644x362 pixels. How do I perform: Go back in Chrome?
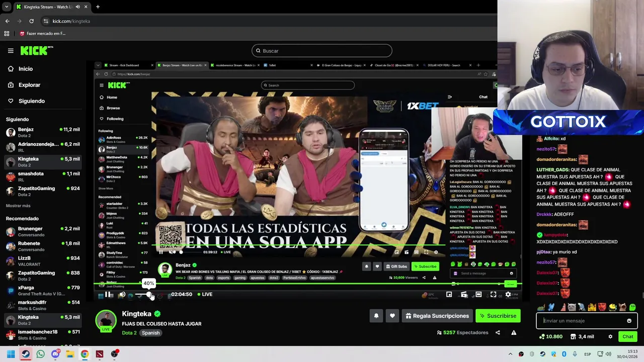tap(7, 21)
